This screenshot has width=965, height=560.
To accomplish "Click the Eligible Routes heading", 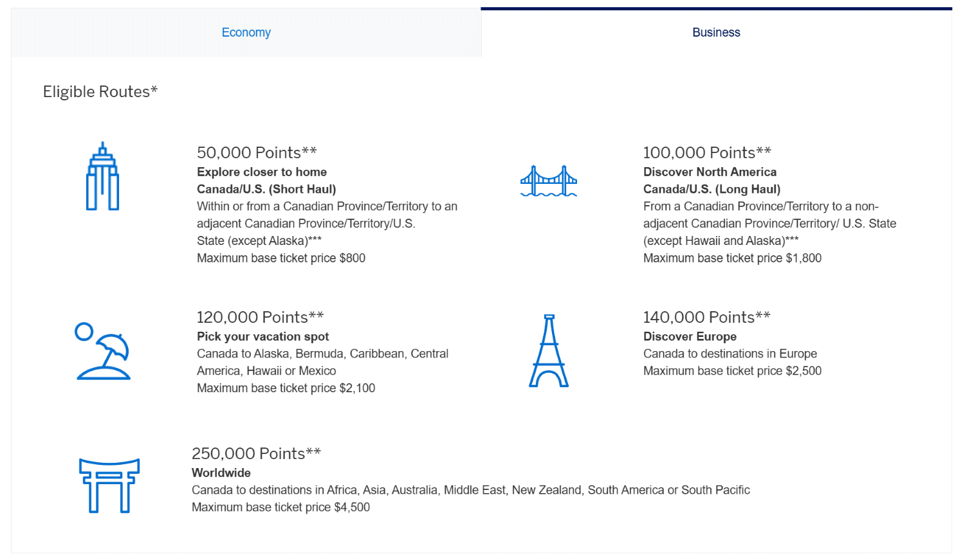I will tap(100, 91).
